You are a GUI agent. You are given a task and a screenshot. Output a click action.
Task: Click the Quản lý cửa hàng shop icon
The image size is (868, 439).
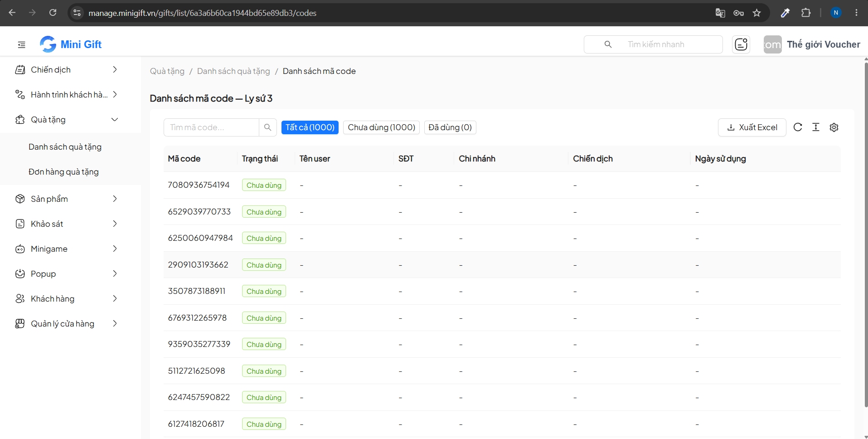20,324
